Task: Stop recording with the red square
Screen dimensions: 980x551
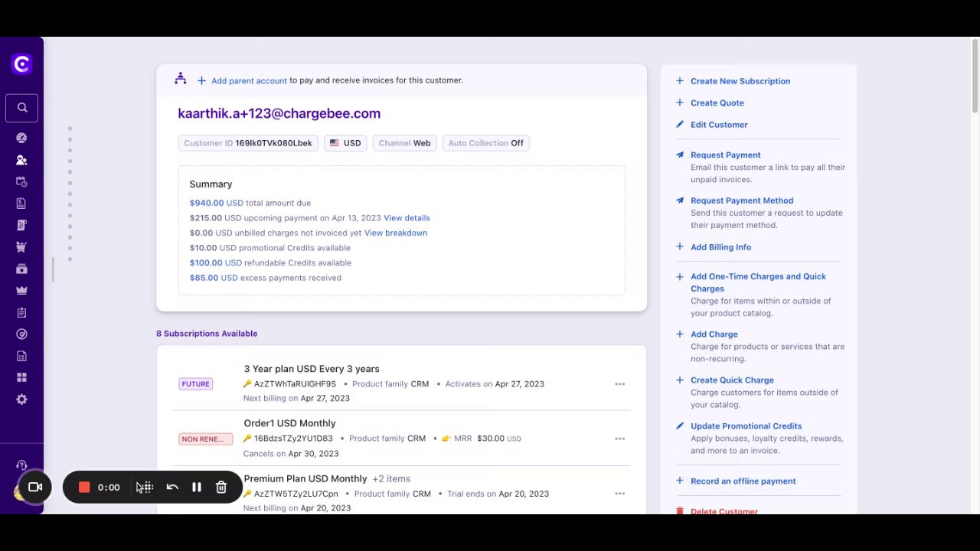Action: coord(84,487)
